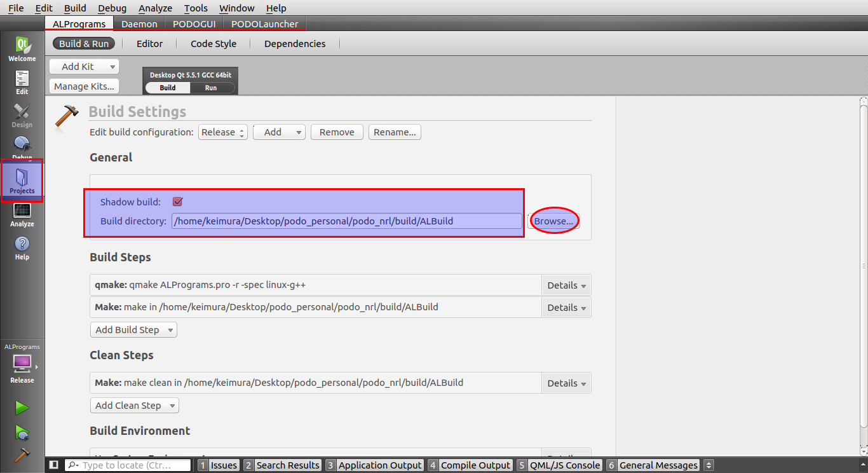
Task: Open the Help menu
Action: (x=276, y=8)
